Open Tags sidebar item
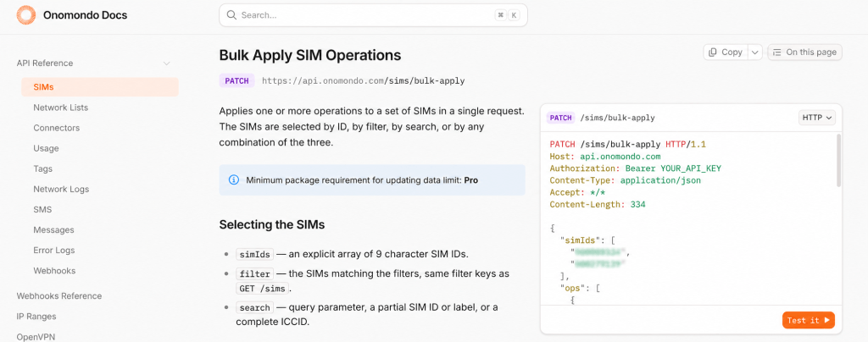The image size is (868, 342). [x=42, y=168]
